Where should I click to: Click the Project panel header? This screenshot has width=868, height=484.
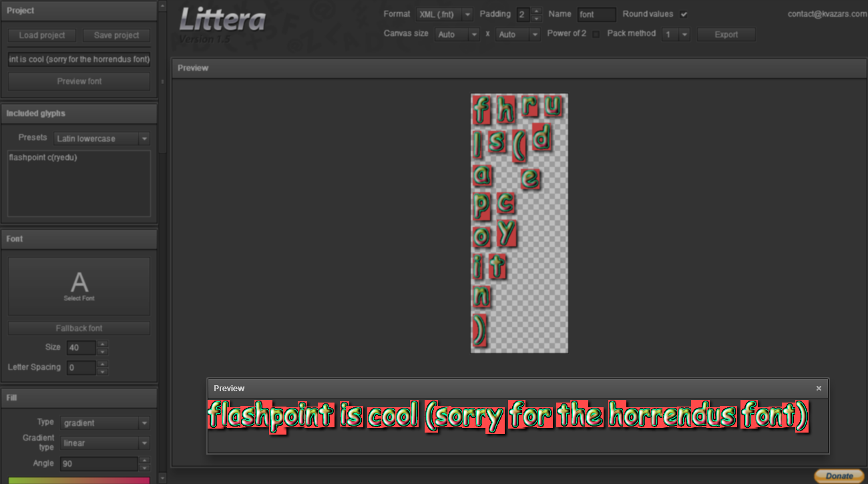pos(79,11)
